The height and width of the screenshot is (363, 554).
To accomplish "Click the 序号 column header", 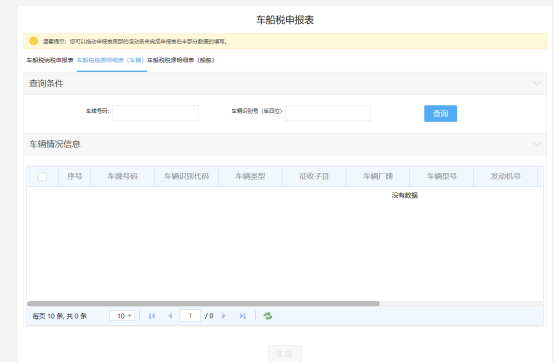I will (x=75, y=176).
